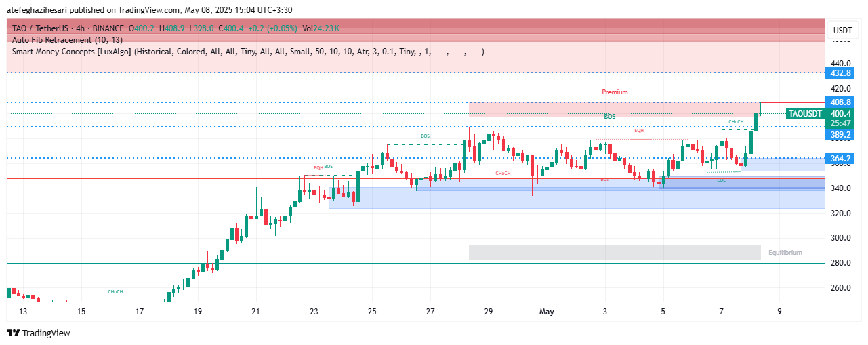The image size is (868, 345).
Task: Click the EQL label under recent lows
Action: 721,180
